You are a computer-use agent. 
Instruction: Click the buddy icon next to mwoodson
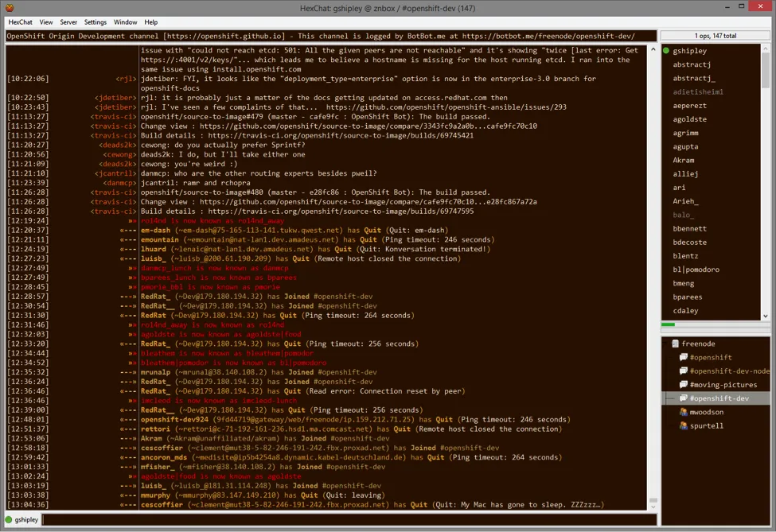(x=684, y=411)
